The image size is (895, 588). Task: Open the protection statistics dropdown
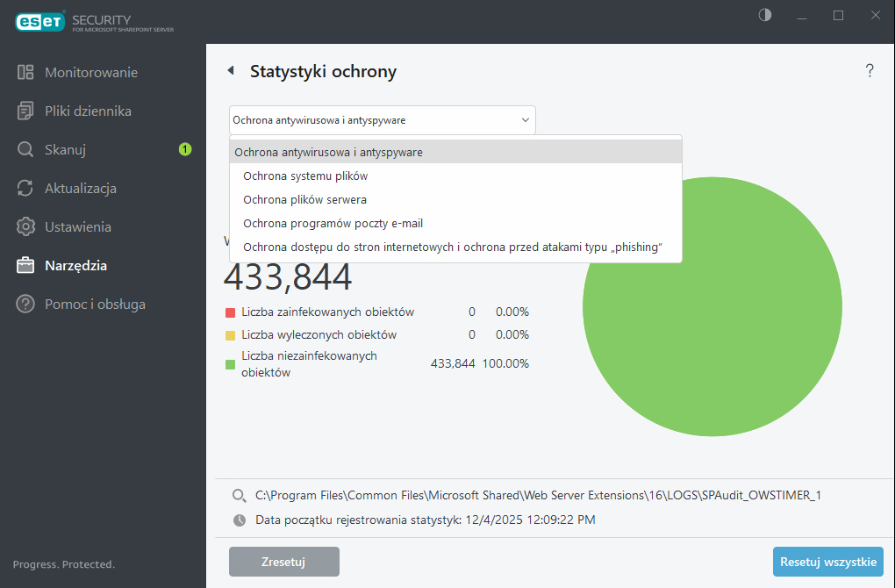[x=382, y=120]
